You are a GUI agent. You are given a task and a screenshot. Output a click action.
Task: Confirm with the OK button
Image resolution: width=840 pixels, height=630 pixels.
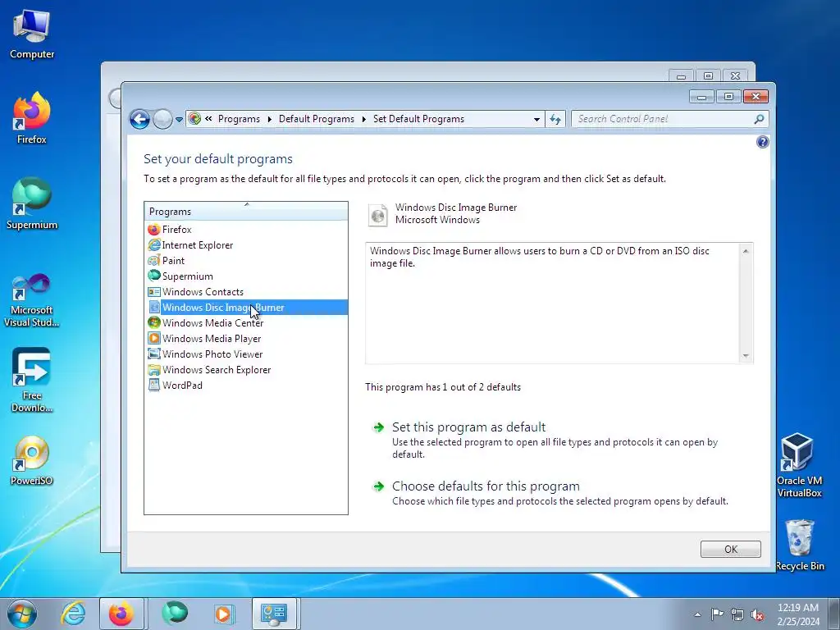click(x=731, y=549)
